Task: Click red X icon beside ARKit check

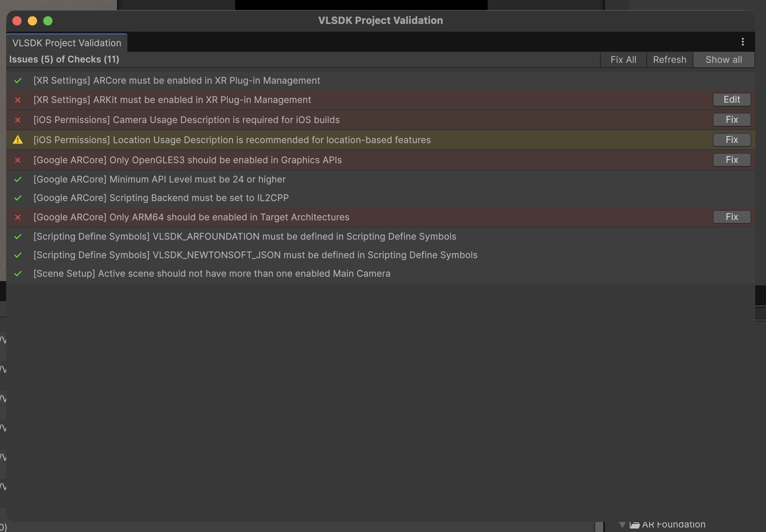Action: [x=18, y=100]
